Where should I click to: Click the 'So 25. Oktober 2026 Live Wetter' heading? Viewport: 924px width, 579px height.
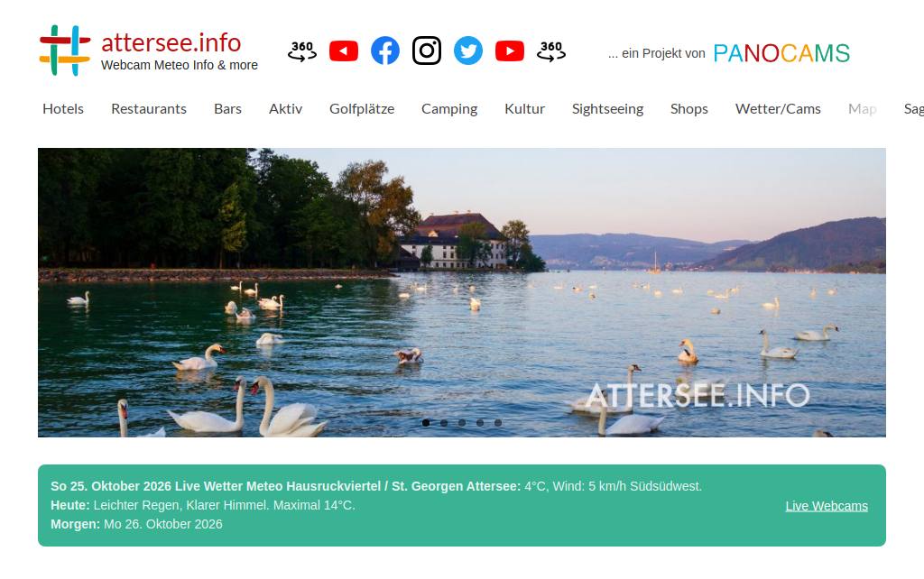pyautogui.click(x=286, y=486)
